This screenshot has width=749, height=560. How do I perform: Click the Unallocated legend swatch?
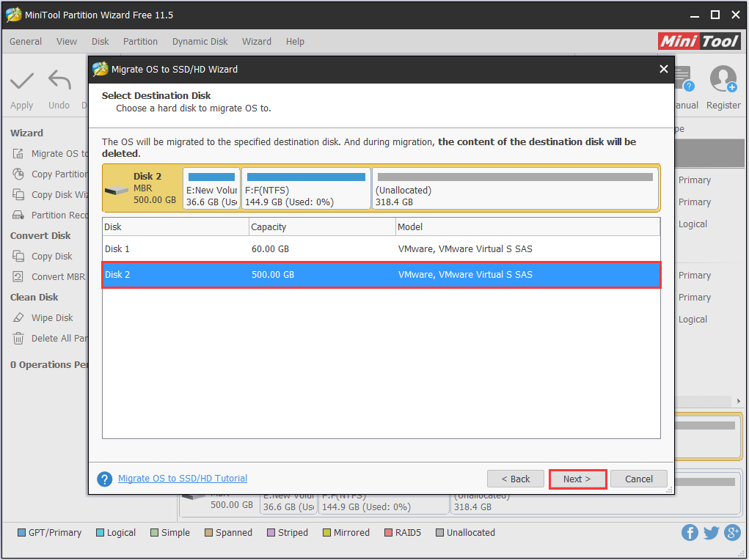coord(440,533)
